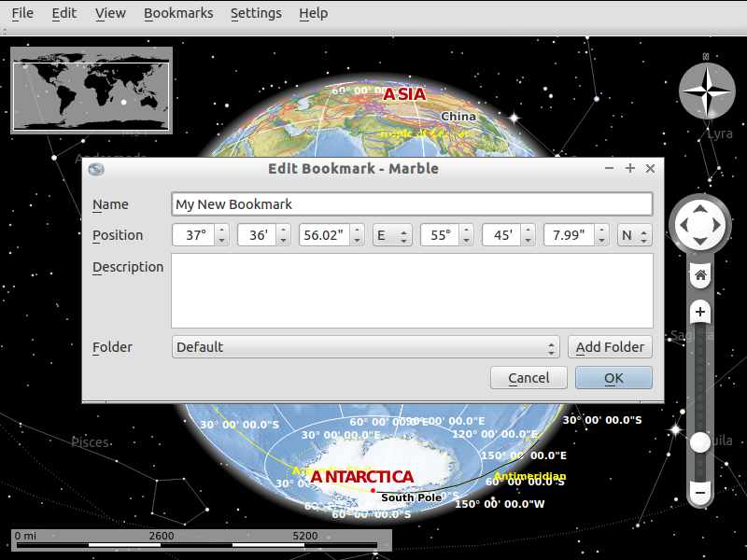Click the center button of navigation pad
This screenshot has height=560, width=747.
coord(699,224)
